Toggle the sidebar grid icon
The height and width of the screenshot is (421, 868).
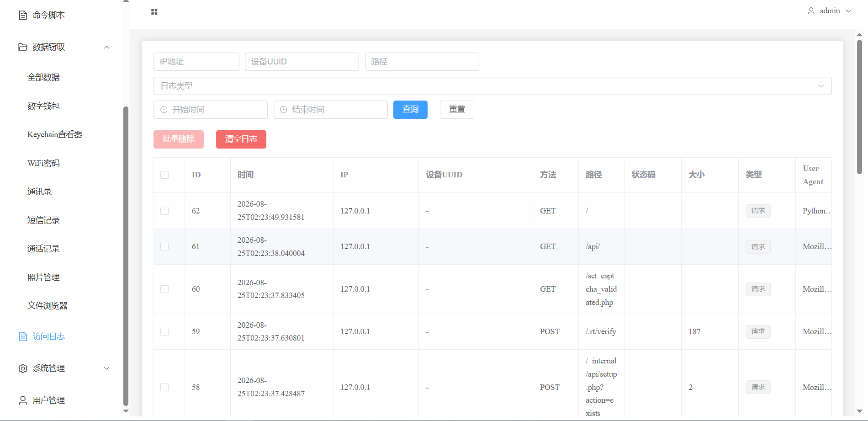154,12
